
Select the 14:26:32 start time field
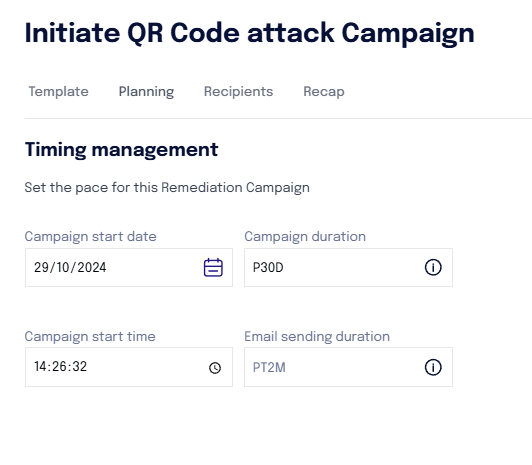click(129, 367)
